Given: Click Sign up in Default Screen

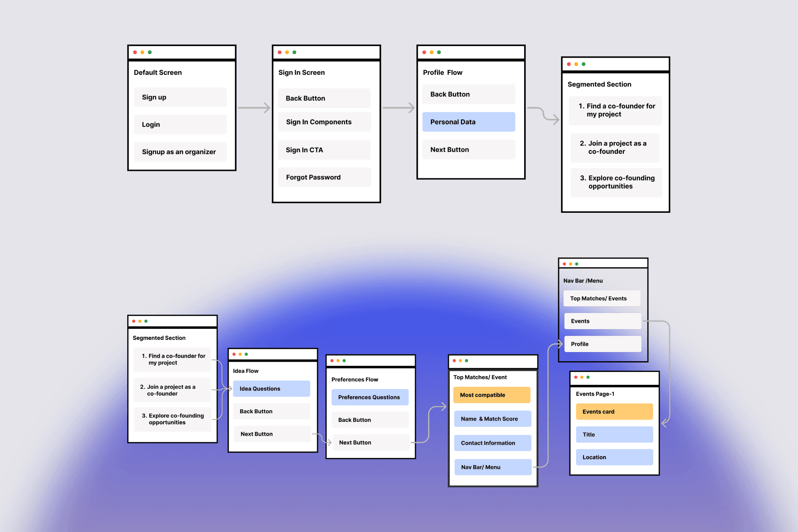Looking at the screenshot, I should point(180,97).
